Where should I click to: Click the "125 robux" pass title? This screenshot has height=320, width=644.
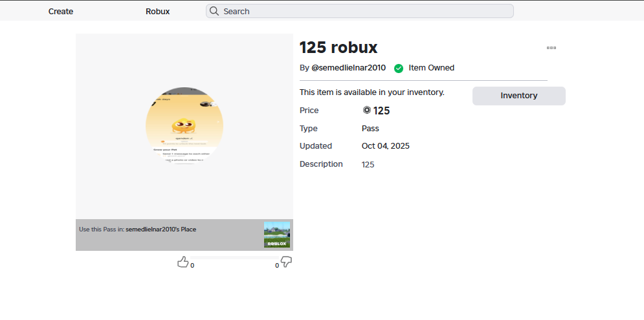(339, 47)
